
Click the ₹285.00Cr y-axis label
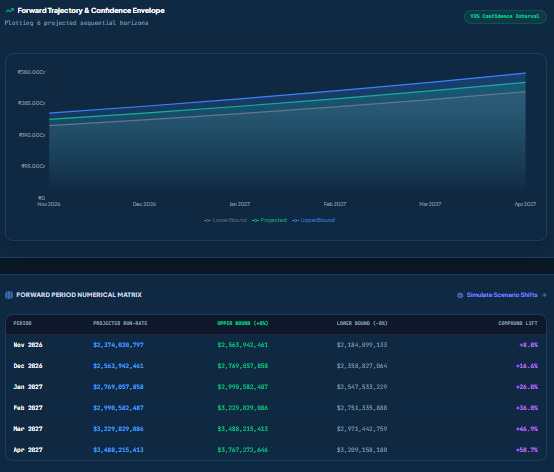point(31,103)
